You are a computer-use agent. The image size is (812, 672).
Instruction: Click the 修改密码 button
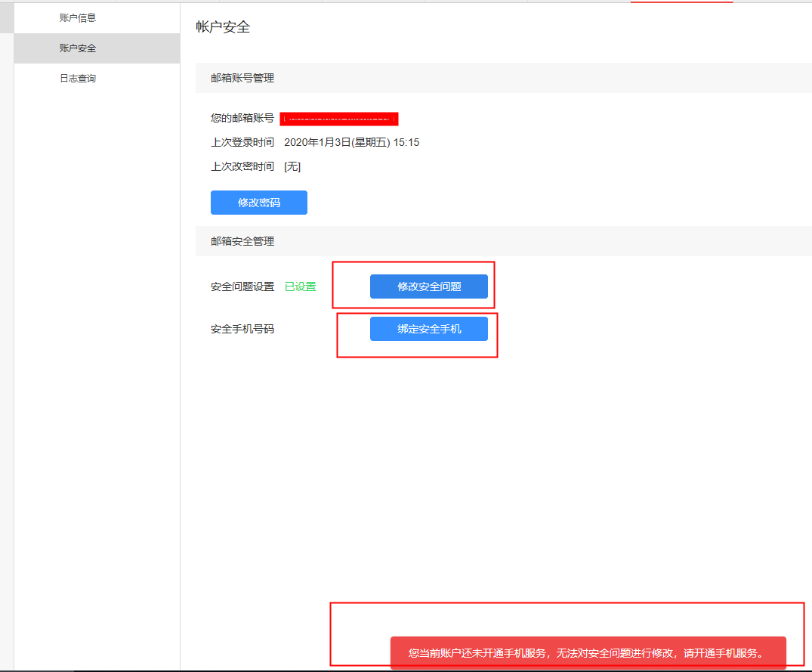[x=258, y=203]
